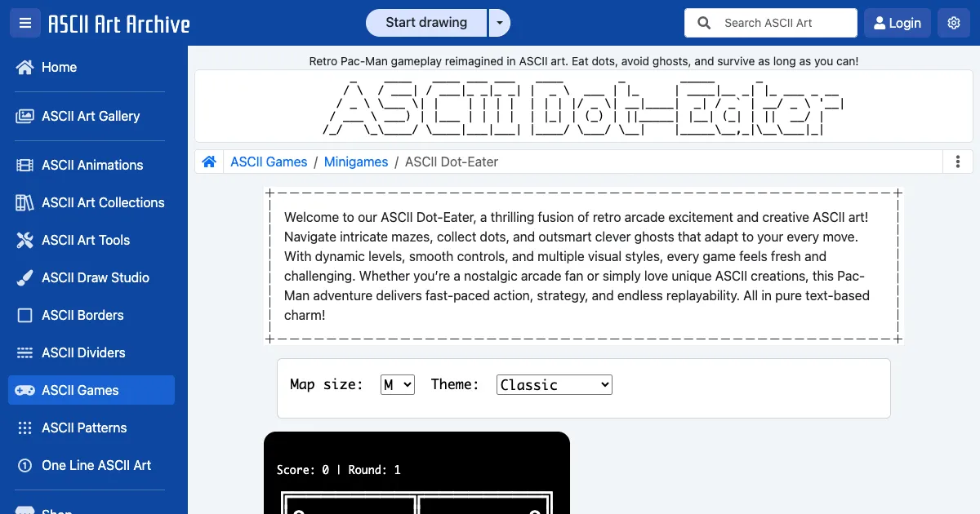Toggle the hamburger sidebar menu
The height and width of the screenshot is (514, 980).
click(24, 23)
